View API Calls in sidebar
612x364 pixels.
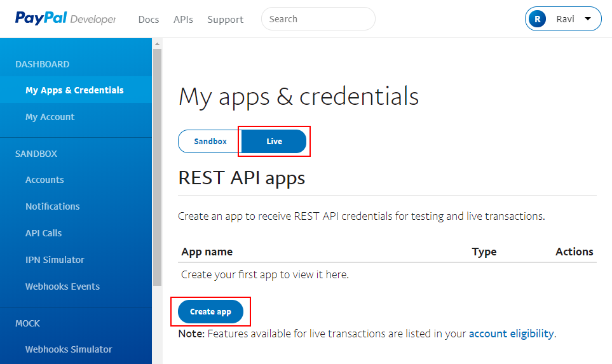(43, 233)
